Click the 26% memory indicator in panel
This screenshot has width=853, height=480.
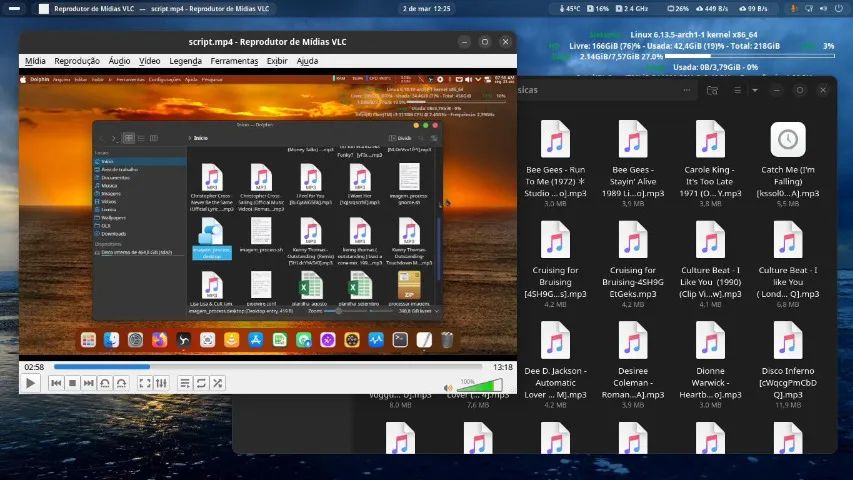pyautogui.click(x=678, y=9)
